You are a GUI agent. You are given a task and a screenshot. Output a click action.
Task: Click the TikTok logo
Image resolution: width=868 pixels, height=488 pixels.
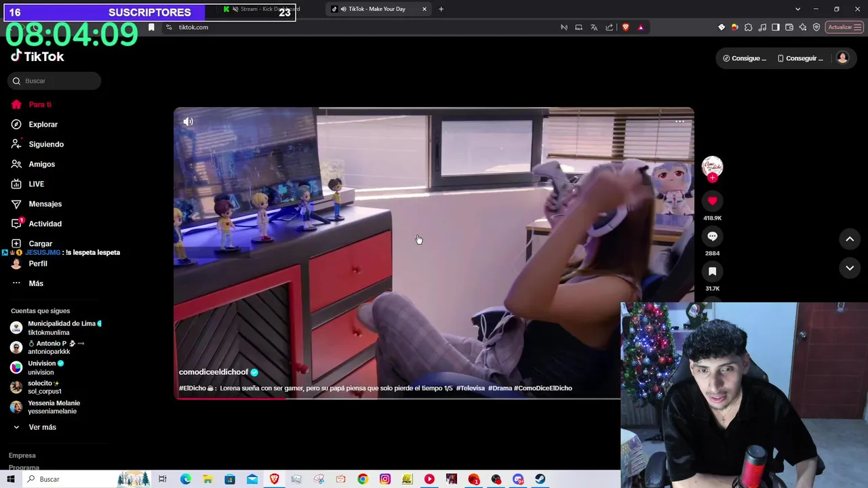[x=37, y=56]
